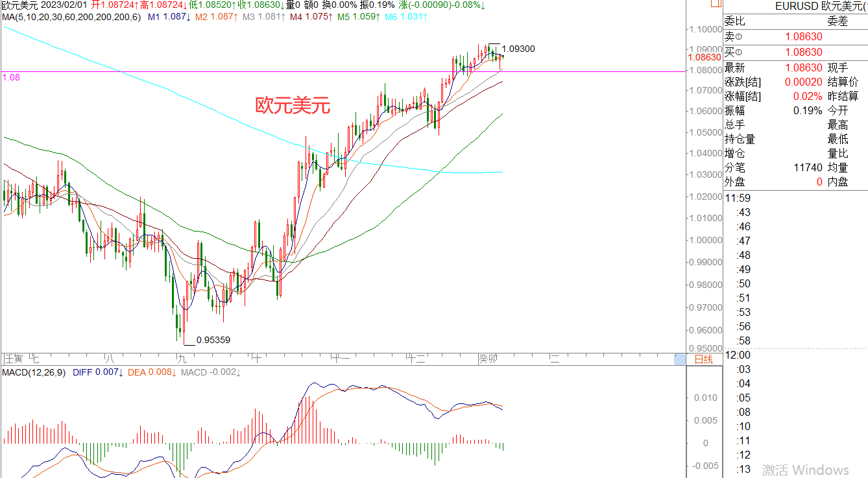Click the 11:59 time entry in tick list
The height and width of the screenshot is (478, 868).
(738, 198)
